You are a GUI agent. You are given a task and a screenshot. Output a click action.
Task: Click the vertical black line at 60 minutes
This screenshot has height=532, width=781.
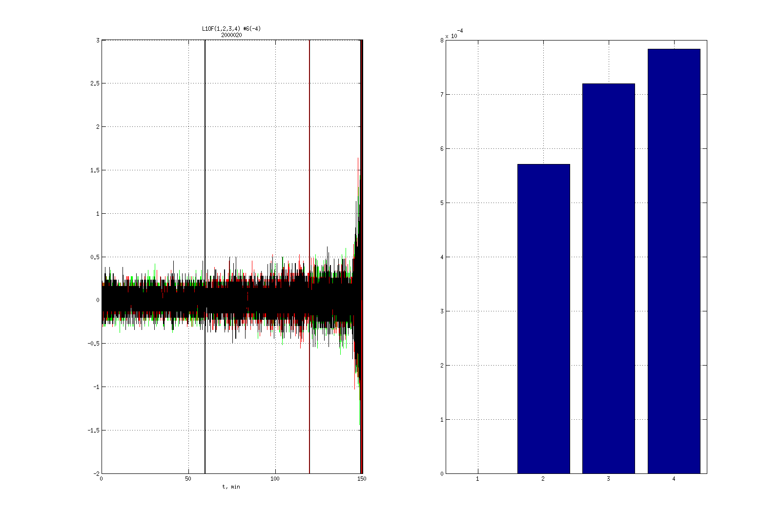(205, 146)
